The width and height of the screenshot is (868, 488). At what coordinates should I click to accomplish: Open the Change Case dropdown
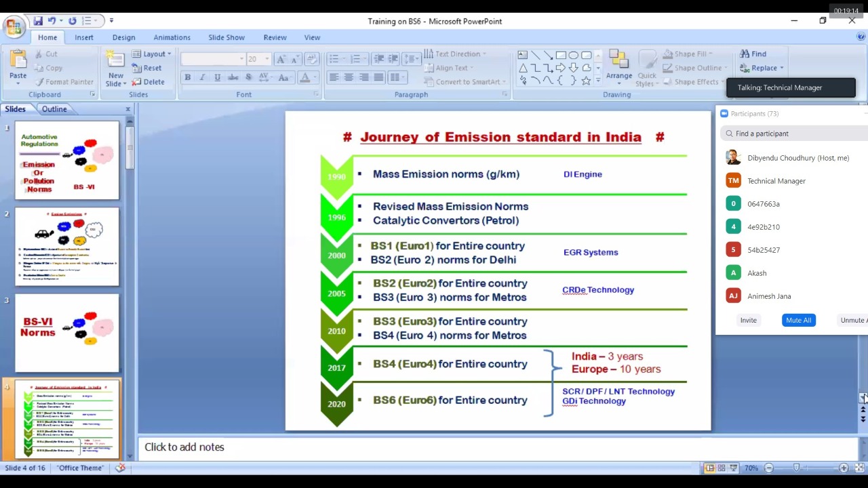(284, 77)
